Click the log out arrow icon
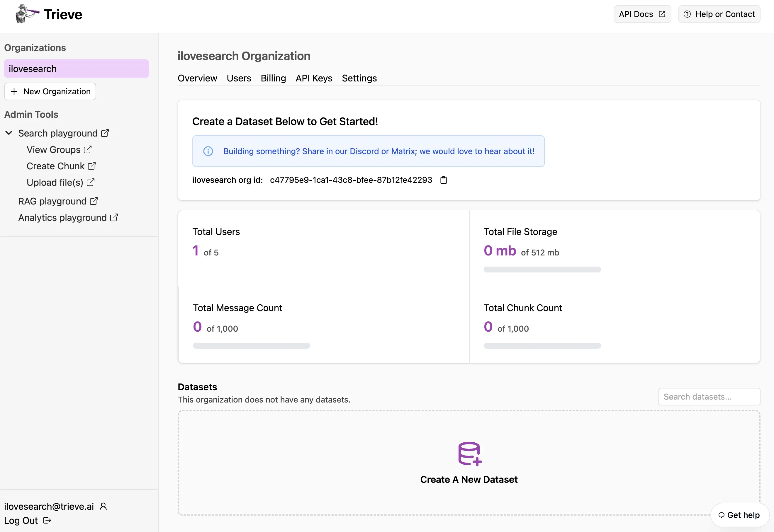The image size is (774, 532). tap(47, 520)
